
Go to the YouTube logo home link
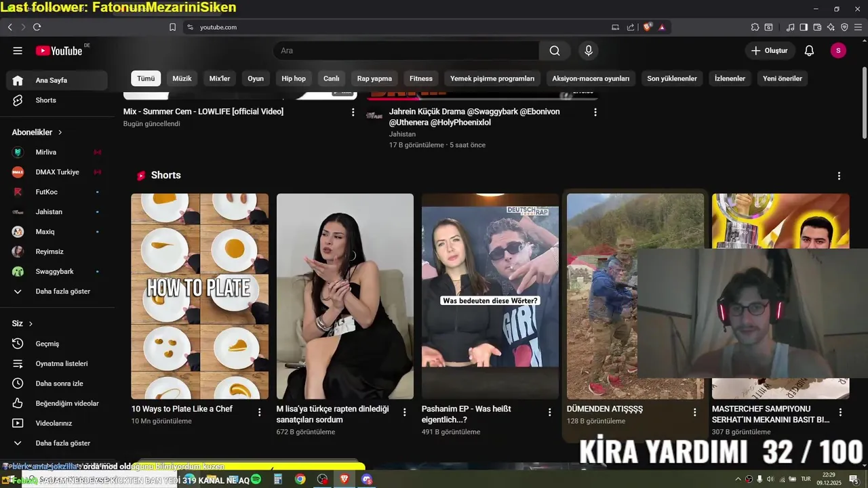[x=60, y=51]
